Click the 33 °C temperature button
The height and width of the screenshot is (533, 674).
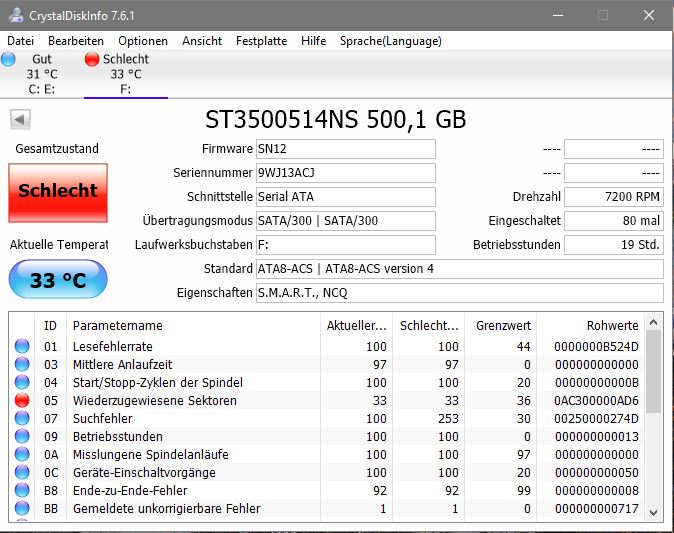coord(58,279)
